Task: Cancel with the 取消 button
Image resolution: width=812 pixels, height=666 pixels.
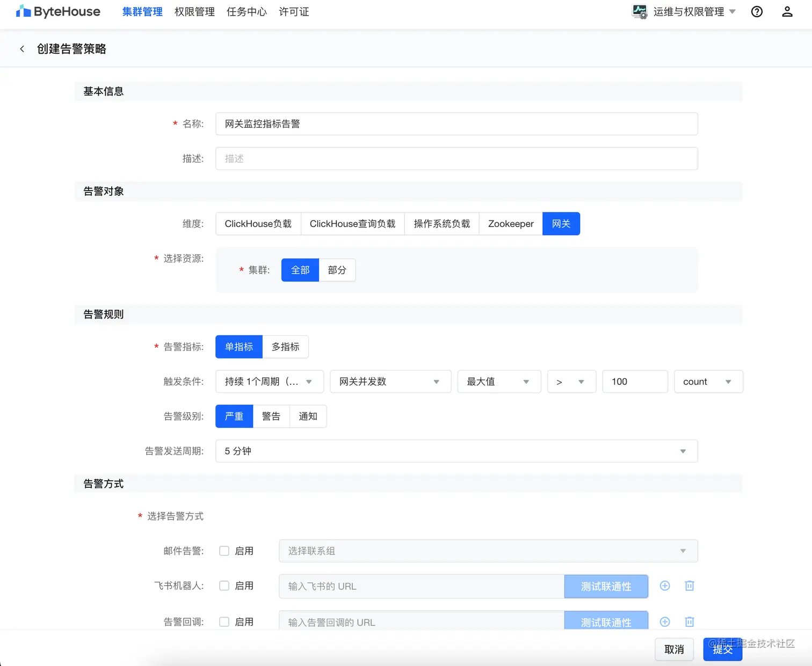Action: (x=675, y=649)
